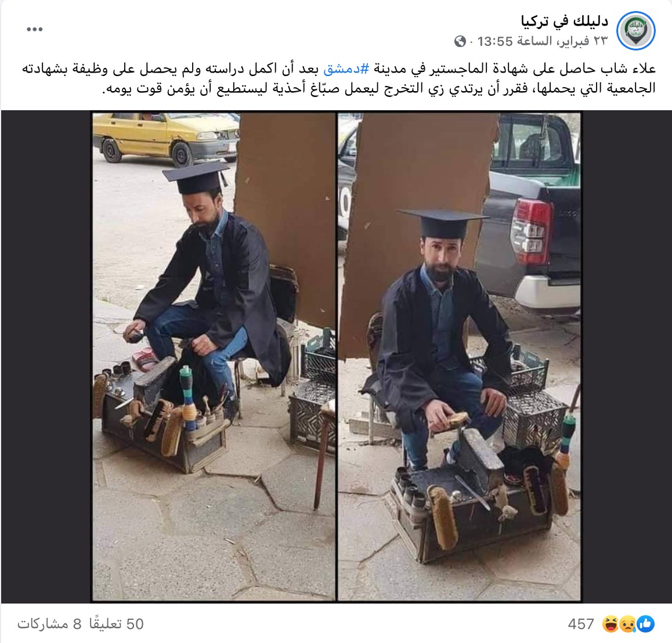The image size is (672, 643).
Task: Click the yellow taxi in the left photo
Action: coord(166,136)
